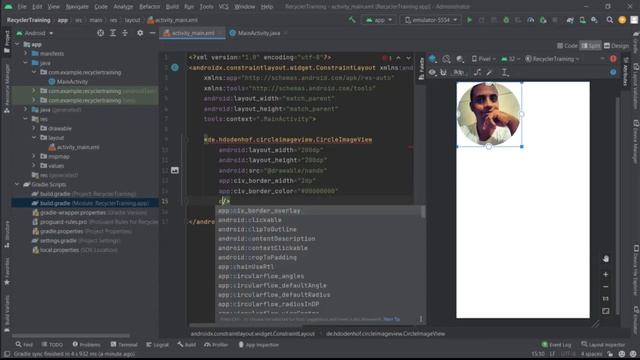Switch editor to Code view mode

[567, 46]
